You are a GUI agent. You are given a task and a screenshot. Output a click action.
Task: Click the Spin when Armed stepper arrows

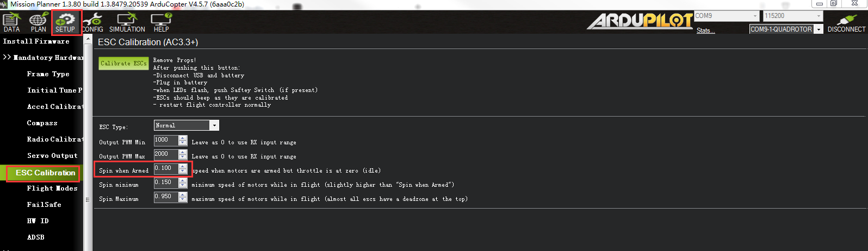pyautogui.click(x=183, y=169)
